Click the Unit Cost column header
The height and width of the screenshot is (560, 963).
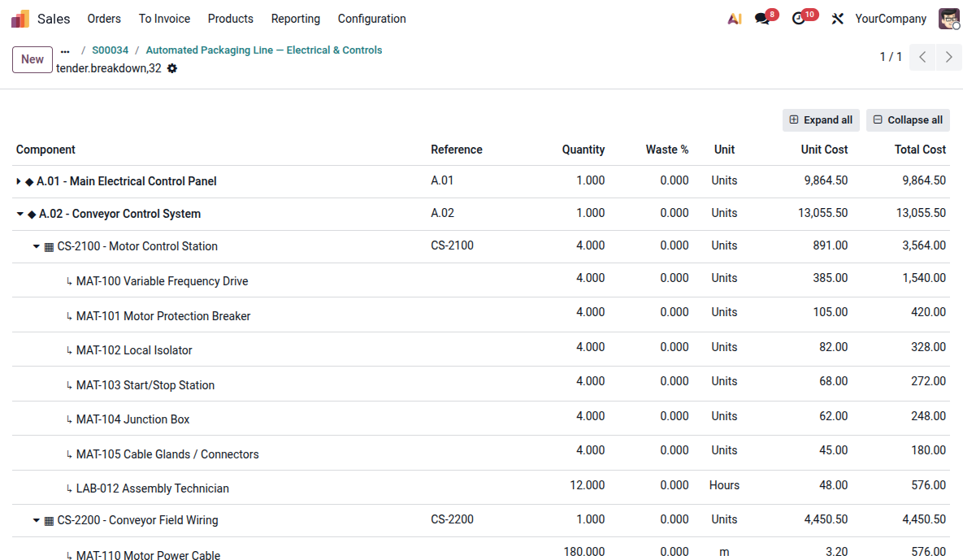pyautogui.click(x=824, y=150)
